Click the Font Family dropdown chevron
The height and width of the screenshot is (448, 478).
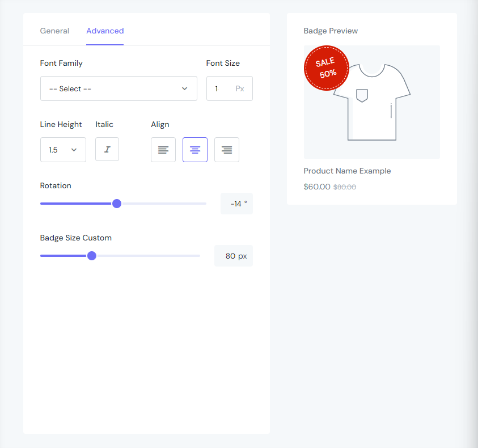click(184, 88)
